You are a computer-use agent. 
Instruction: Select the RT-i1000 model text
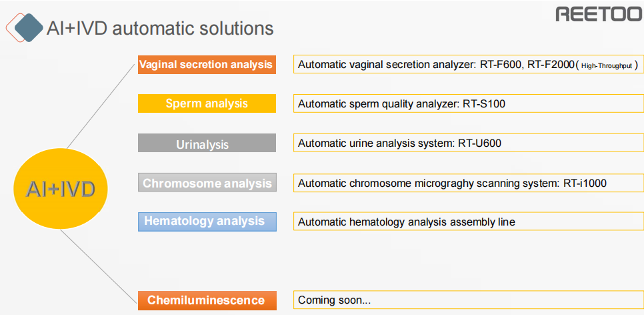[x=585, y=183]
